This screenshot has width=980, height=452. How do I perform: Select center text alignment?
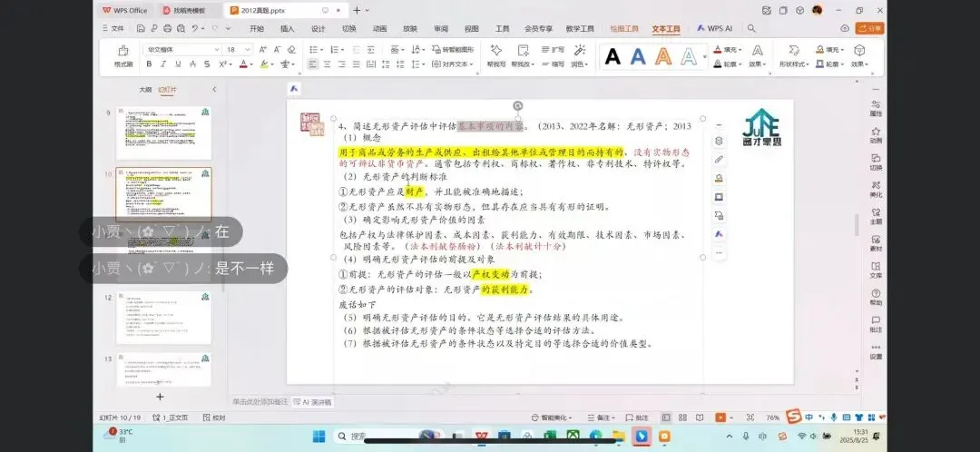click(327, 64)
